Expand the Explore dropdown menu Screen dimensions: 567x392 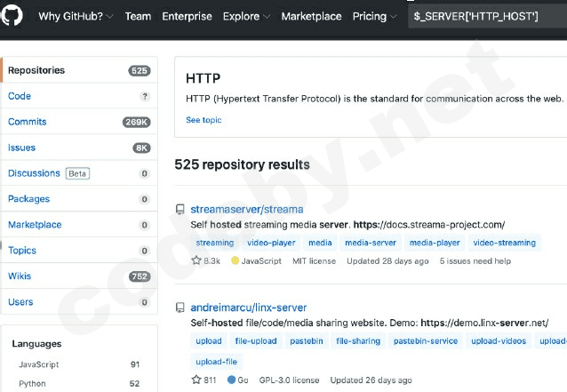pos(246,16)
